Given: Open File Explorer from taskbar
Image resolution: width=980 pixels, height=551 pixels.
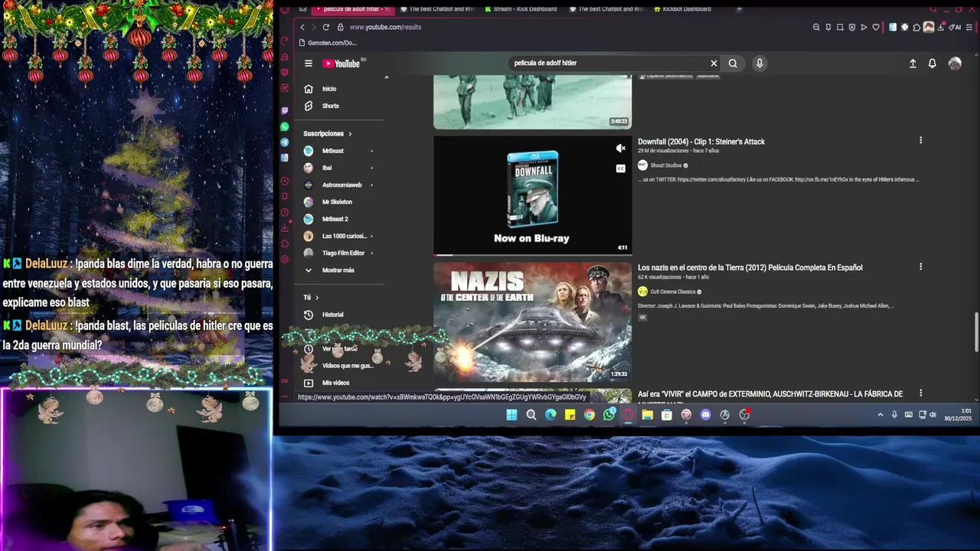Looking at the screenshot, I should coord(648,415).
